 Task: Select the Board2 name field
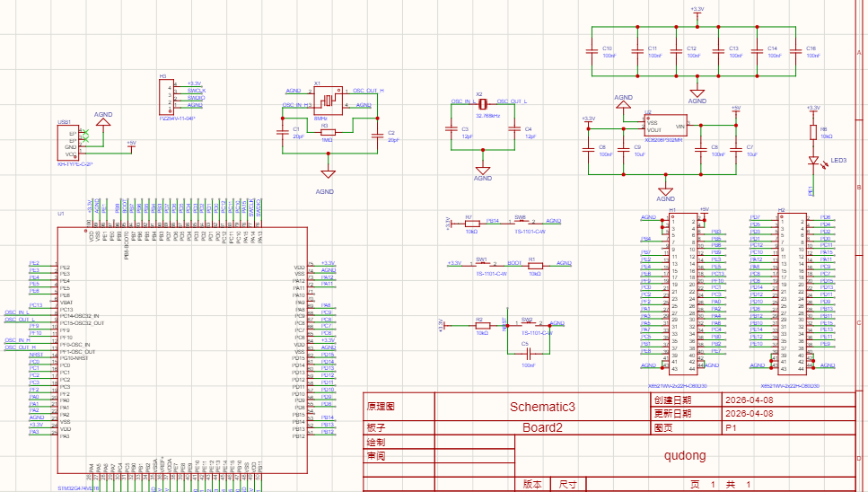(541, 428)
